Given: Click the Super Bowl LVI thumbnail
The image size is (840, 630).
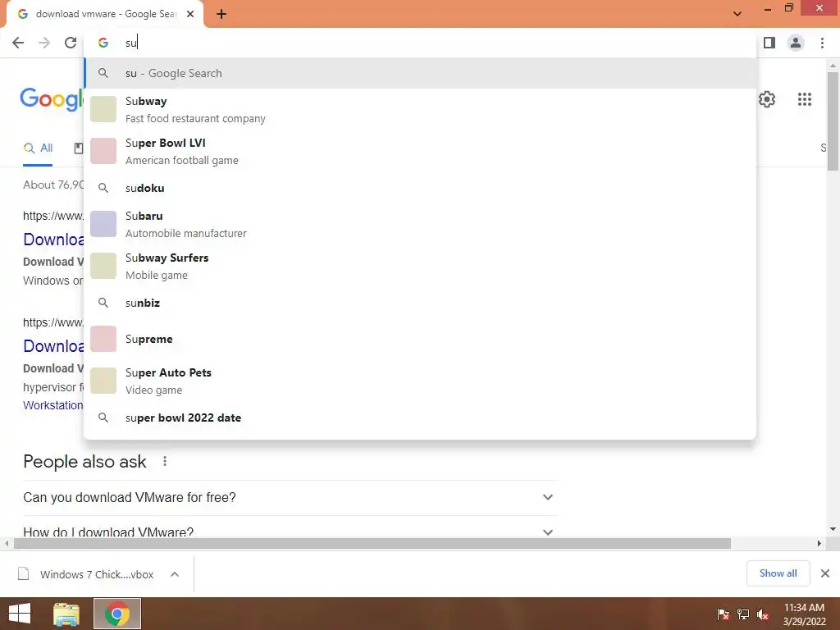Looking at the screenshot, I should pyautogui.click(x=103, y=151).
